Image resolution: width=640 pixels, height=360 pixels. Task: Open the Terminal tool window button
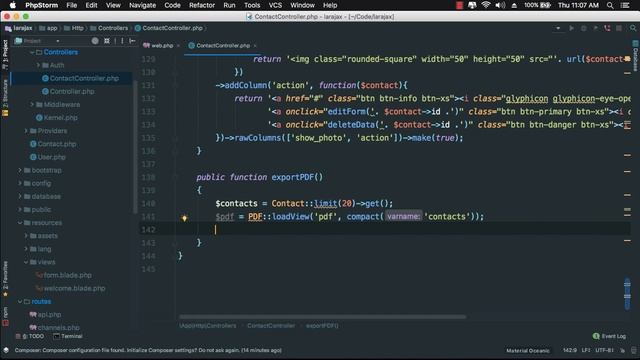(x=68, y=336)
